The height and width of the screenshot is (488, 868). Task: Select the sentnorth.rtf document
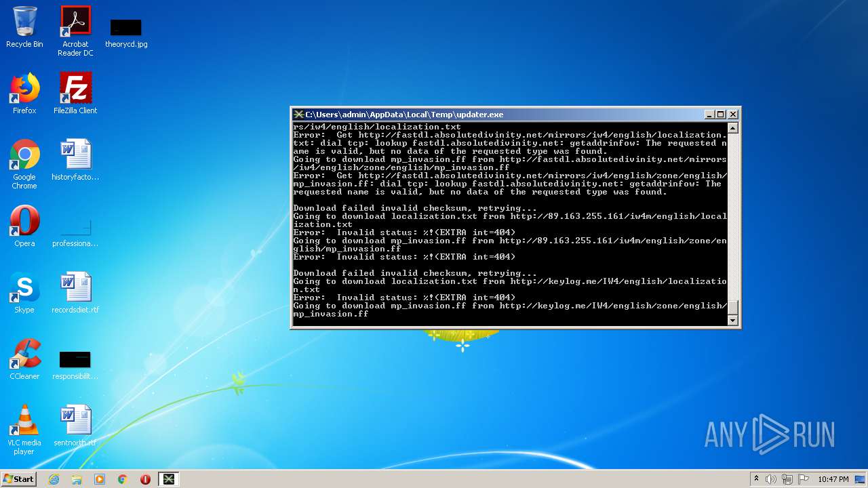click(75, 426)
